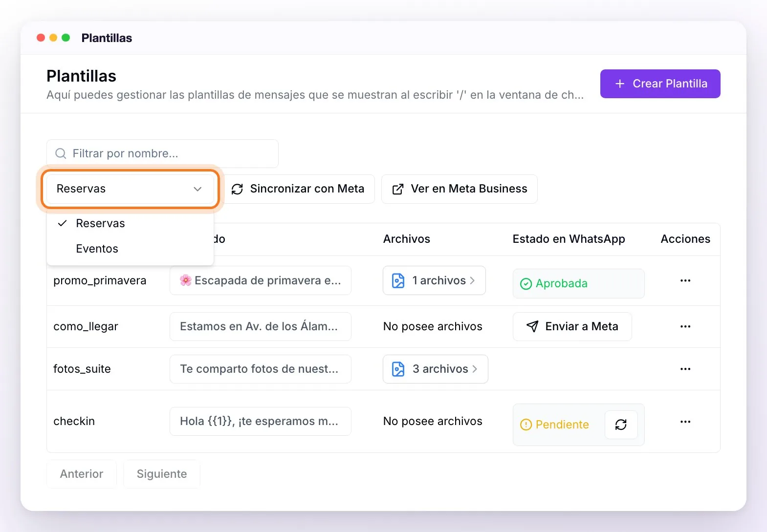This screenshot has width=767, height=532.
Task: Expand the 3 archivos file list
Action: point(435,369)
